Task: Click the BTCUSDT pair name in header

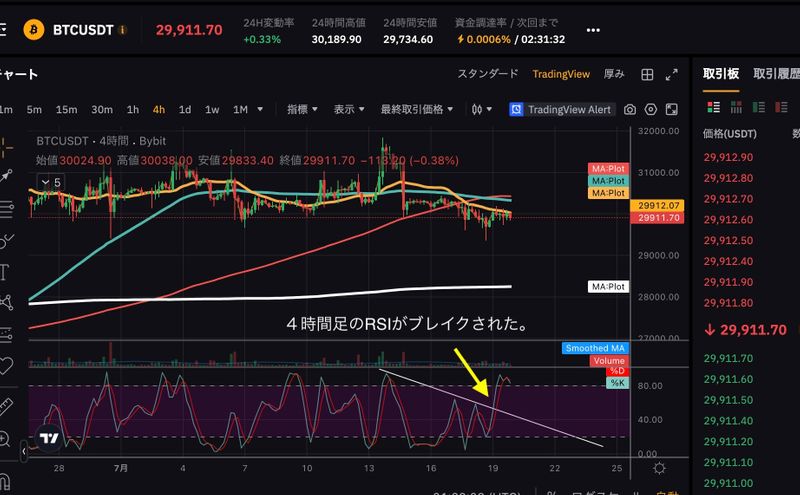Action: click(x=83, y=30)
